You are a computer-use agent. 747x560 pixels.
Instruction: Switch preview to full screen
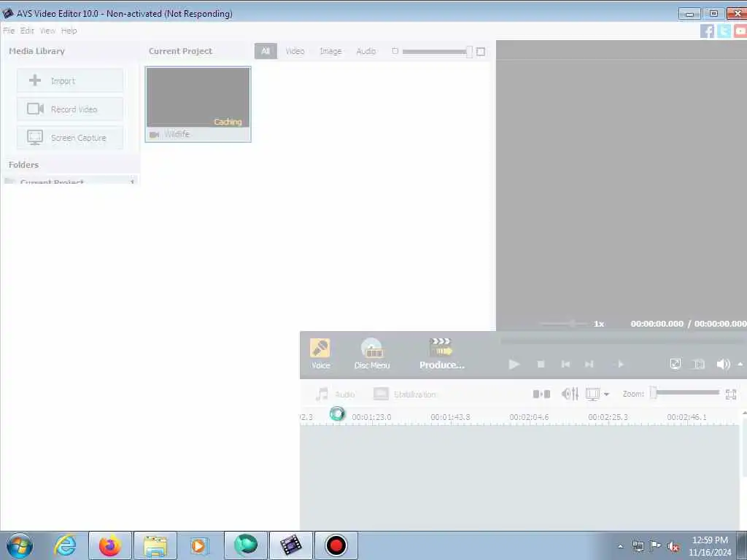coord(676,365)
